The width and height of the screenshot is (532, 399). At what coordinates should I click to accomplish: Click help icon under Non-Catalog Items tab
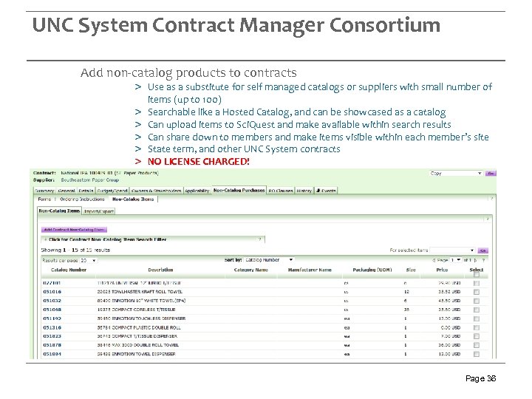coord(488,219)
